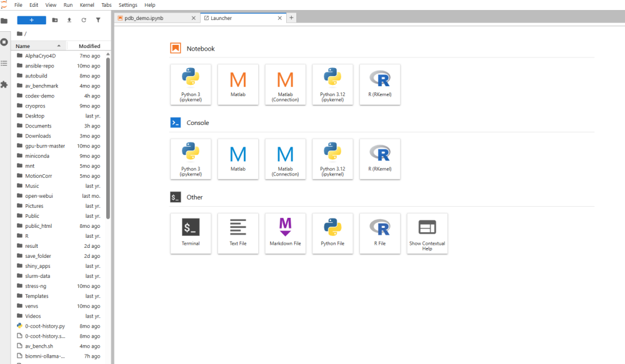Select the shiny_apps folder
Viewport: 625px width, 364px height.
pyautogui.click(x=58, y=266)
